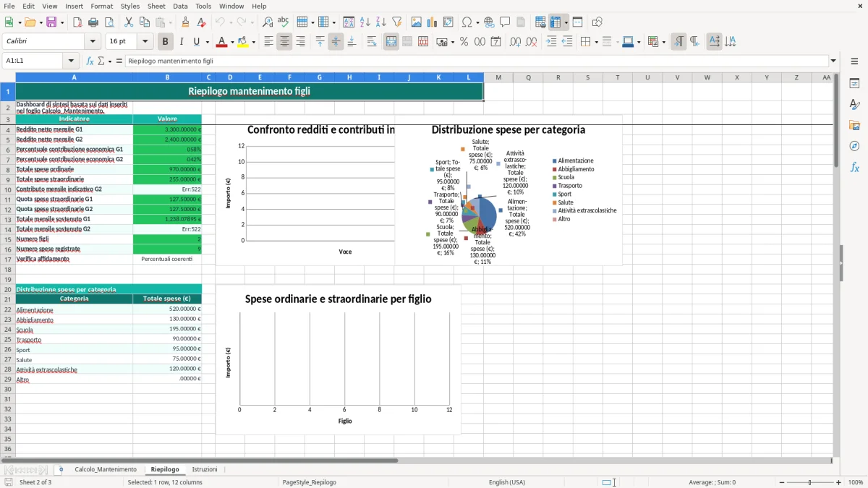
Task: Click the Copy icon
Action: click(145, 22)
